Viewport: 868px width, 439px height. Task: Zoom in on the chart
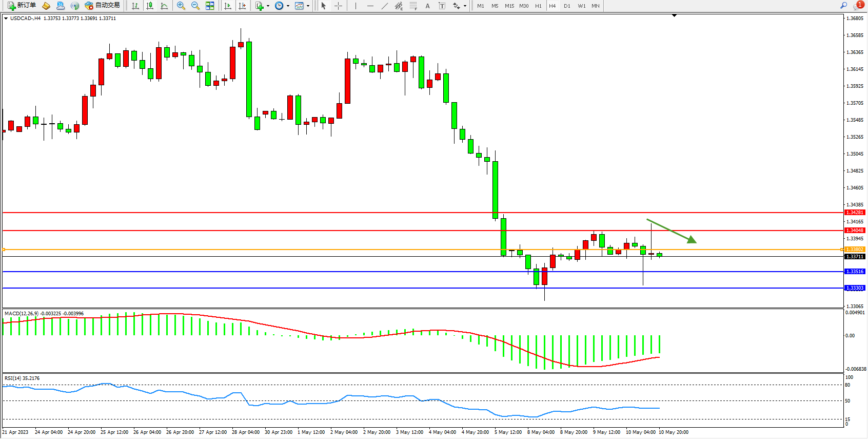[x=181, y=6]
